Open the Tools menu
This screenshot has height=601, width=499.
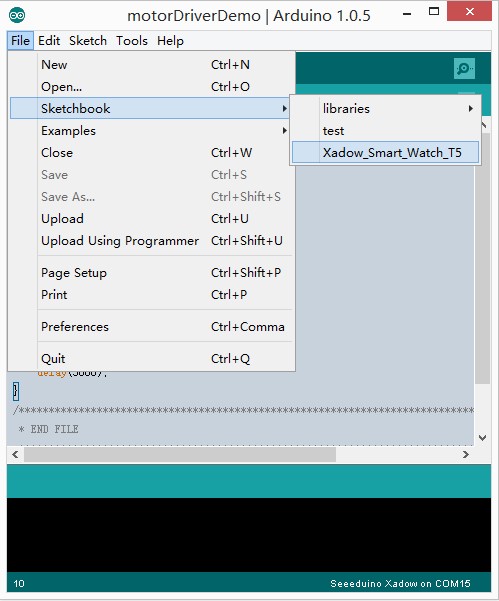[x=132, y=41]
